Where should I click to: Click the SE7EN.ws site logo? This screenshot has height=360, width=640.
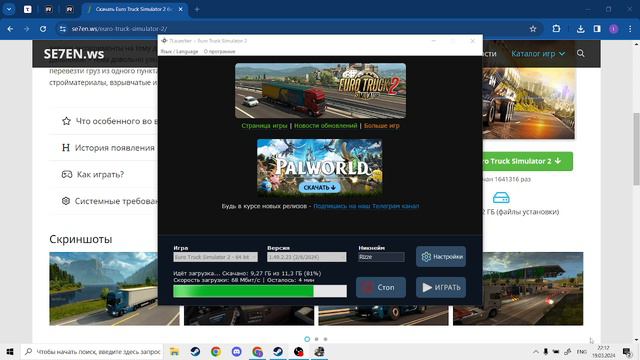click(x=74, y=54)
